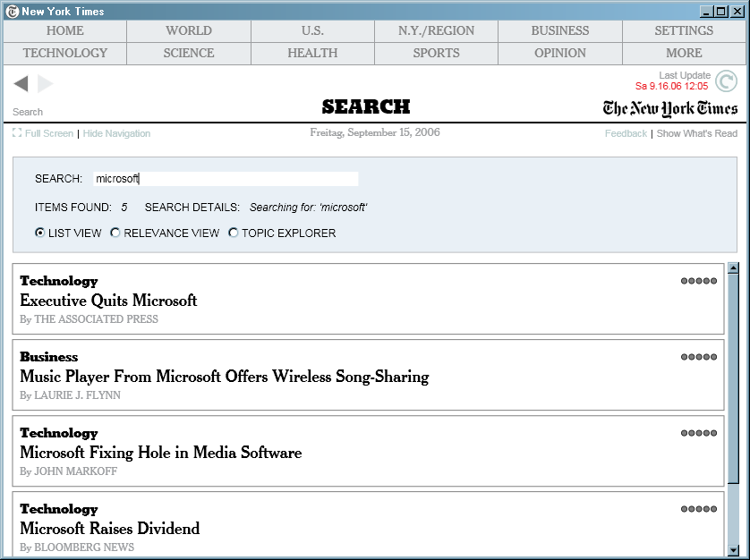Screen dimensions: 750x560
Task: Click byline By JOHN MARKOFF
Action: [x=68, y=471]
